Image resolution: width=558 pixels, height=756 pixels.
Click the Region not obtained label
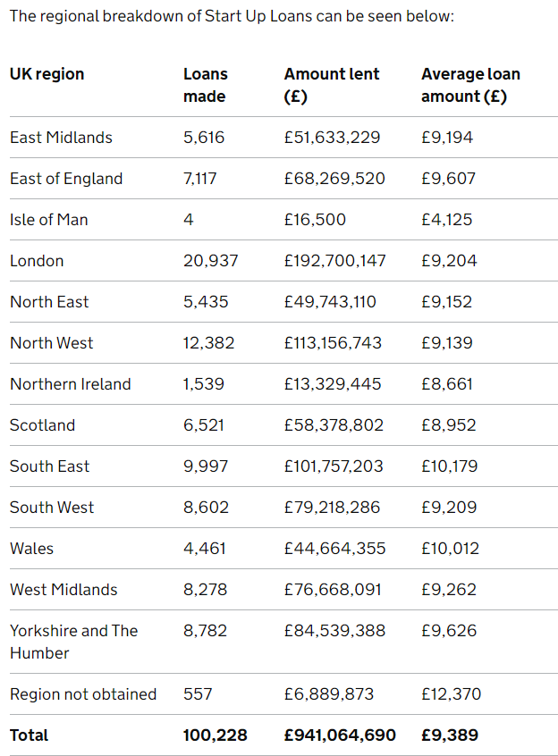(x=83, y=694)
